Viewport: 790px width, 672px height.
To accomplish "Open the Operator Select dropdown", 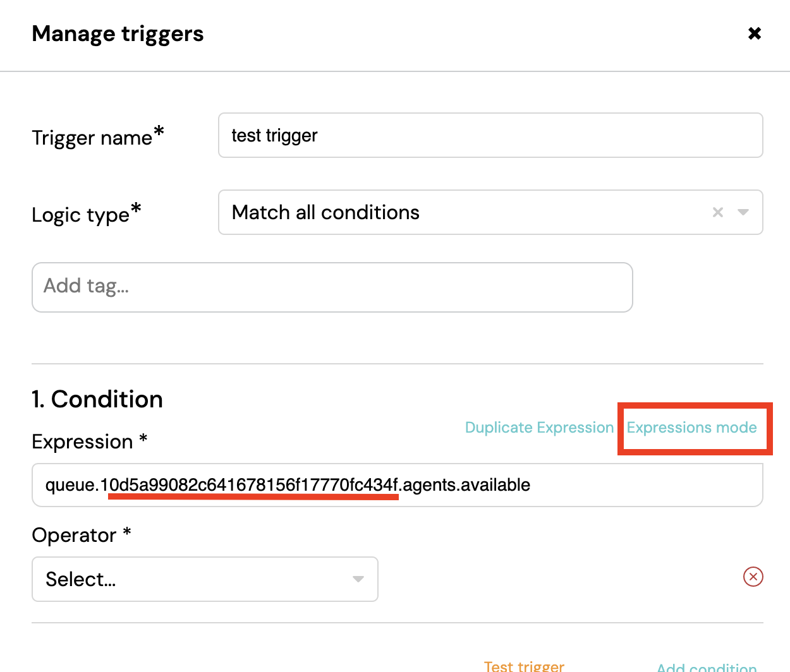I will click(205, 579).
